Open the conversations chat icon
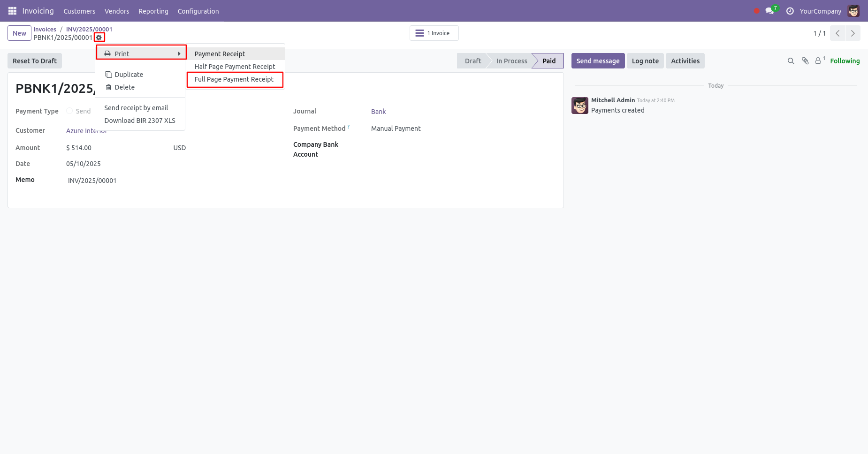868x454 pixels. click(769, 11)
